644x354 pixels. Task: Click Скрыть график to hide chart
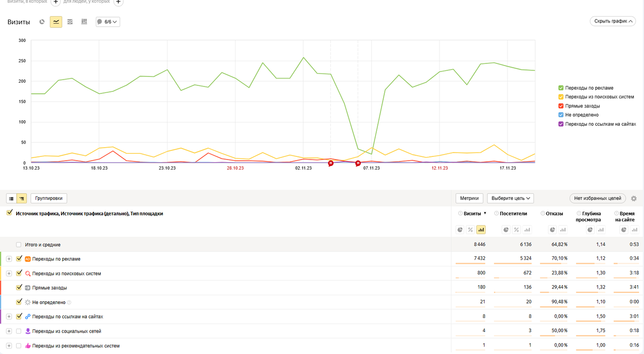612,21
